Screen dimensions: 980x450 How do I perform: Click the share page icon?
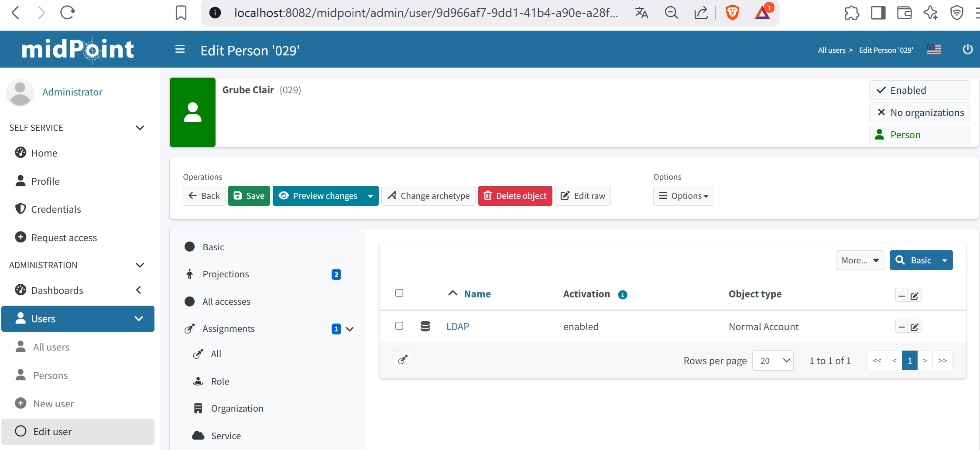click(701, 13)
